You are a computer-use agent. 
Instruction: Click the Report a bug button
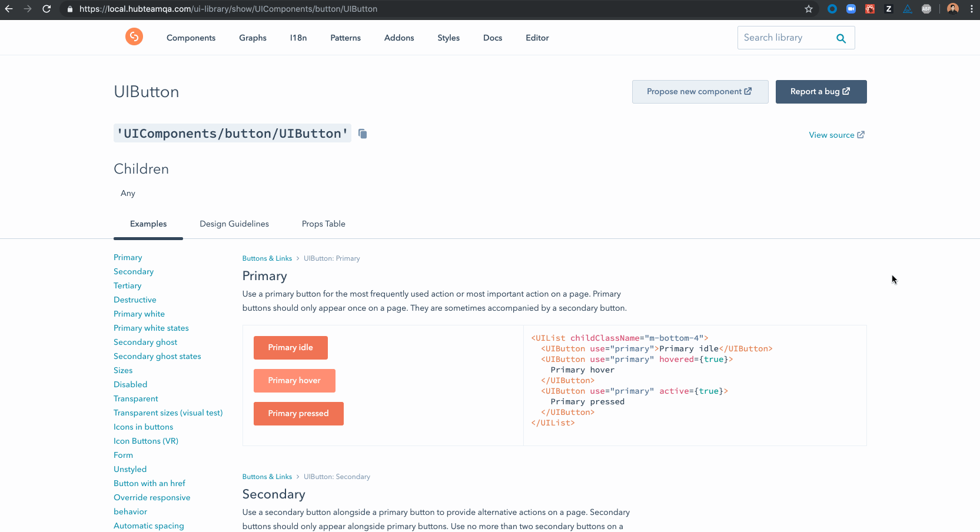tap(821, 92)
